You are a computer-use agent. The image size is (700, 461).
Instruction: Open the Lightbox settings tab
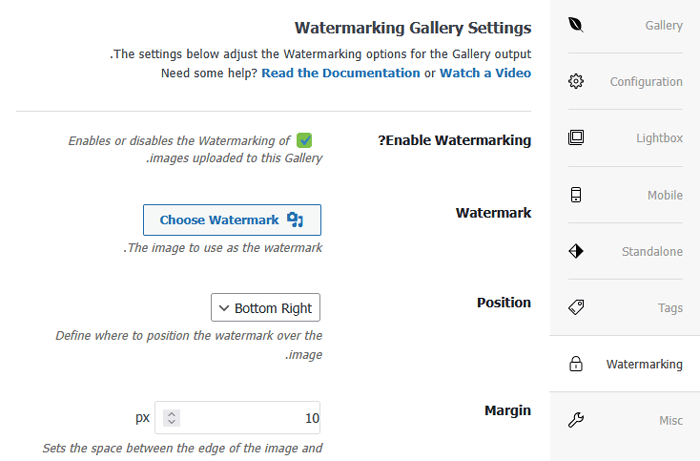click(x=659, y=138)
